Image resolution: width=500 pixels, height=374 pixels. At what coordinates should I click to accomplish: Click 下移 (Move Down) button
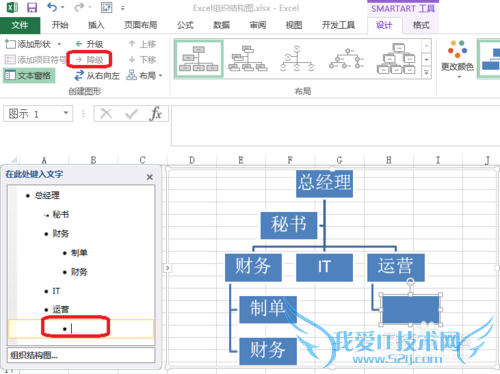coord(142,60)
